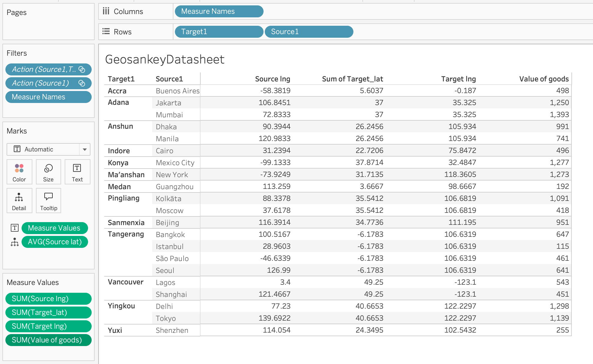Click the GeosankeyDatasheet sheet title
The width and height of the screenshot is (593, 364).
pyautogui.click(x=165, y=60)
